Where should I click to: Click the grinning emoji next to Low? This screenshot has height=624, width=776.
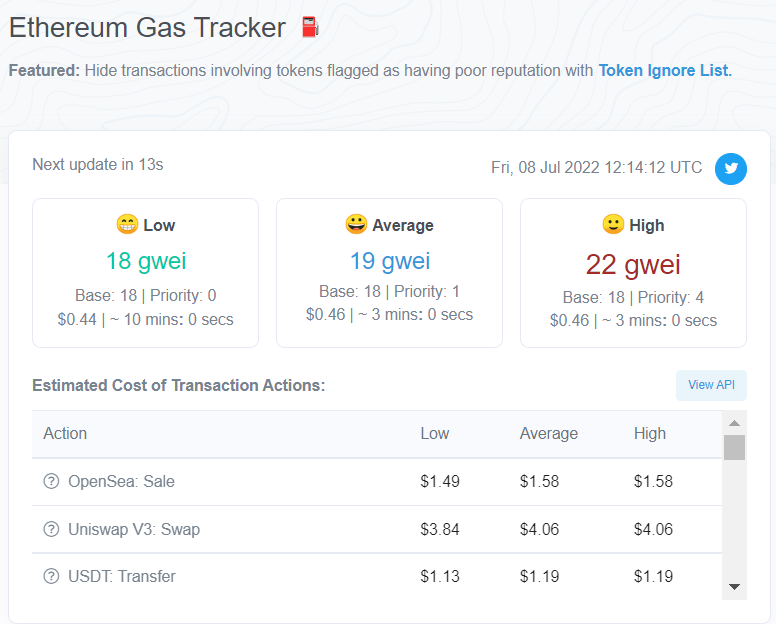point(127,224)
